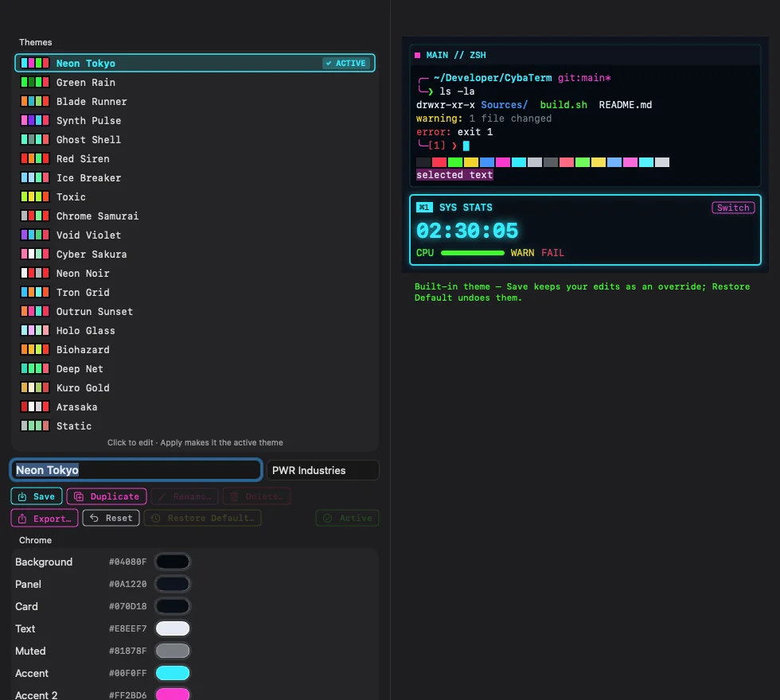Screen dimensions: 780x700
Task: Select the Green Rain theme
Action: click(194, 83)
